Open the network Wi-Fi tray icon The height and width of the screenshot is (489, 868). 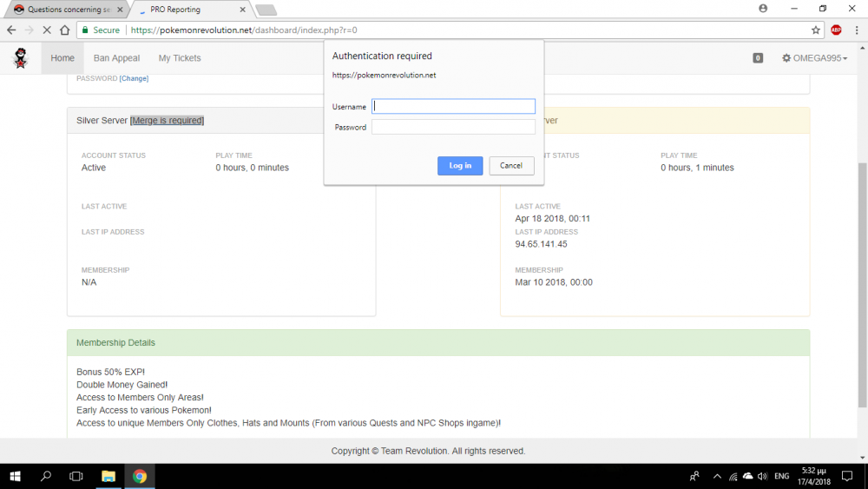[x=733, y=476]
